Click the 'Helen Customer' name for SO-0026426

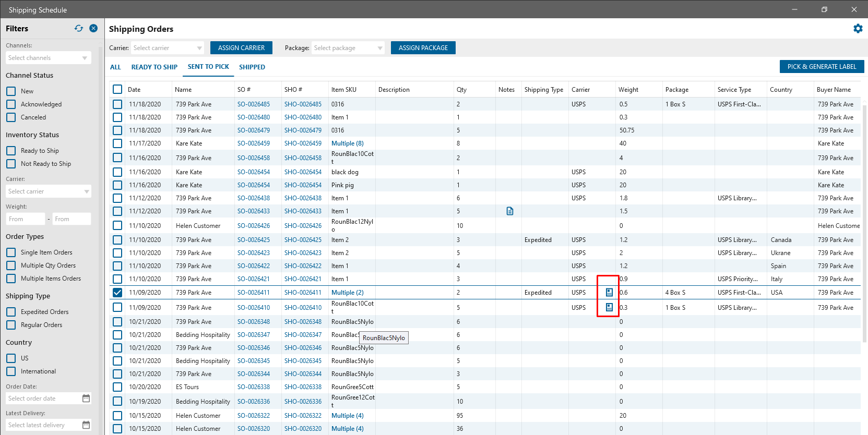tap(198, 226)
